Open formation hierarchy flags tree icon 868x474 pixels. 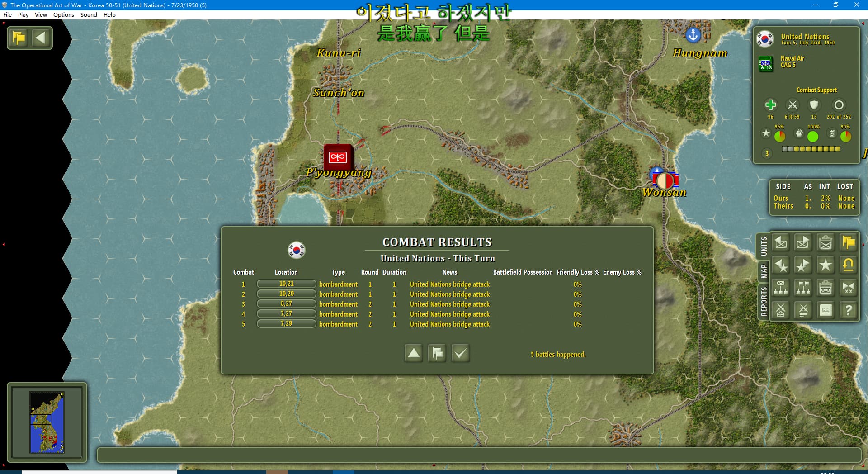click(x=803, y=288)
